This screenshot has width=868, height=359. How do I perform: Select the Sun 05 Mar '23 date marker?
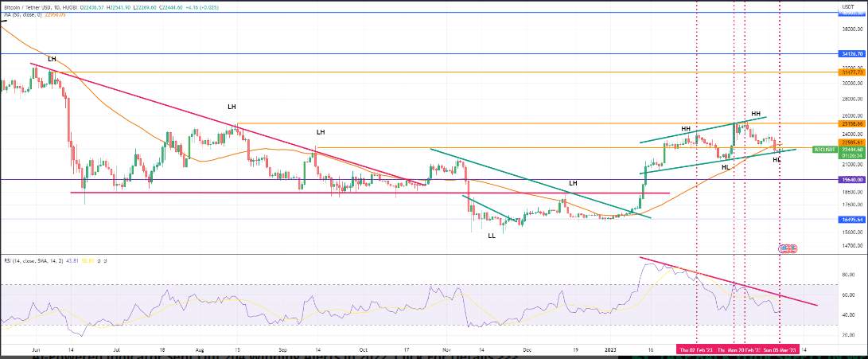(780, 350)
